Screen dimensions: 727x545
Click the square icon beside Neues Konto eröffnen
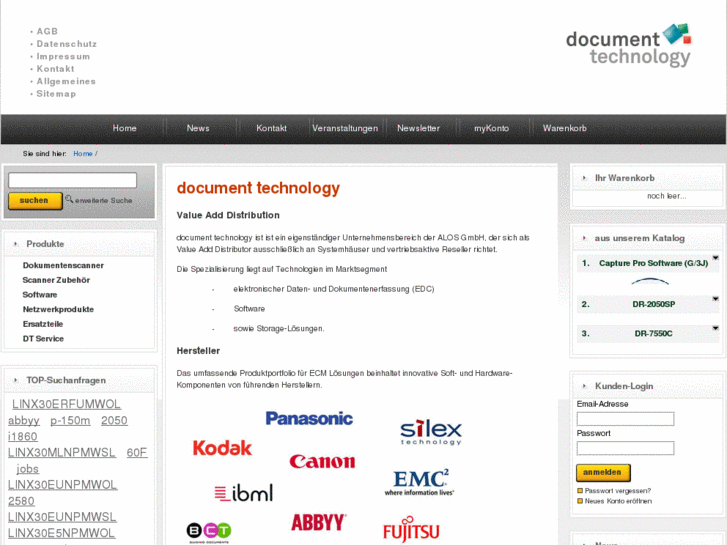pyautogui.click(x=580, y=501)
